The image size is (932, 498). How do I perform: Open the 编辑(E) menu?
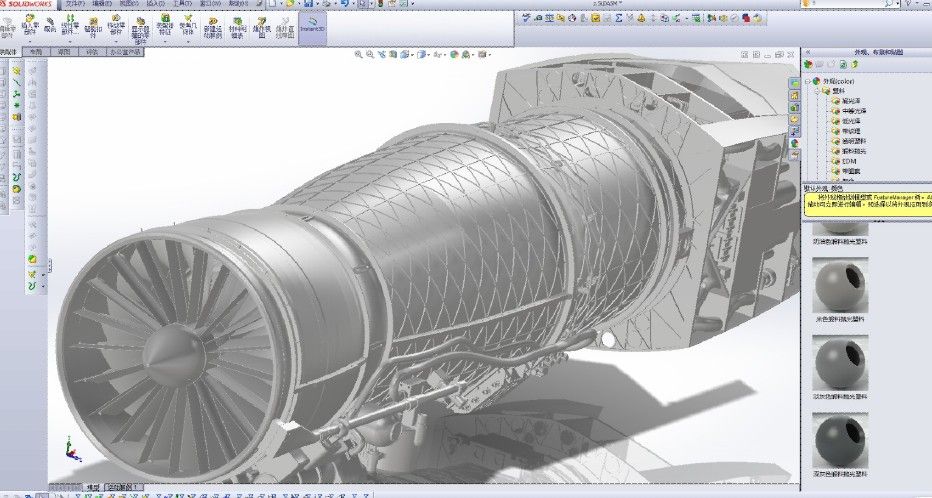tap(102, 4)
